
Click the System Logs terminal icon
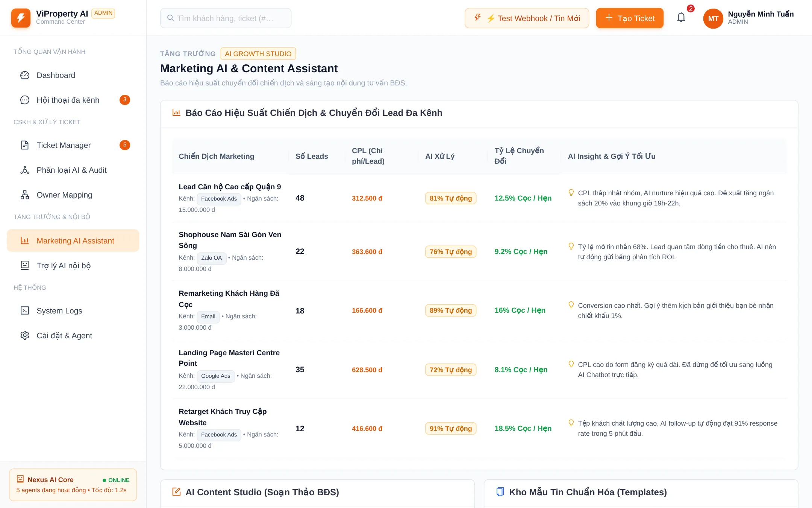click(x=25, y=311)
